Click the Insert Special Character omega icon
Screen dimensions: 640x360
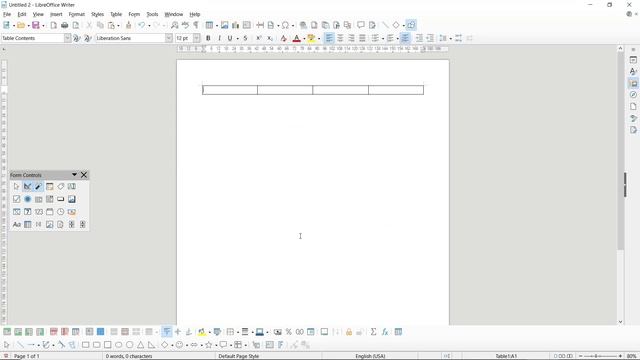click(x=285, y=25)
